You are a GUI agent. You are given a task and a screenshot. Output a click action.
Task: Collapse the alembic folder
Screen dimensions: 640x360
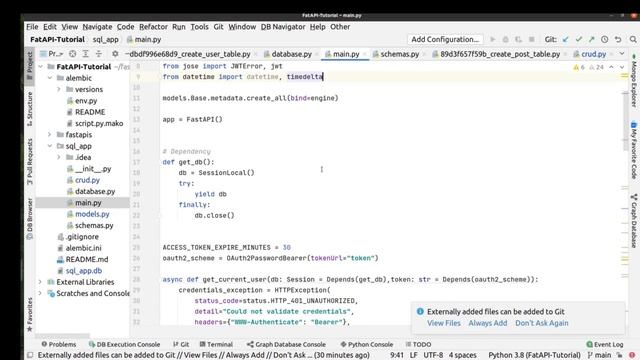(x=50, y=78)
